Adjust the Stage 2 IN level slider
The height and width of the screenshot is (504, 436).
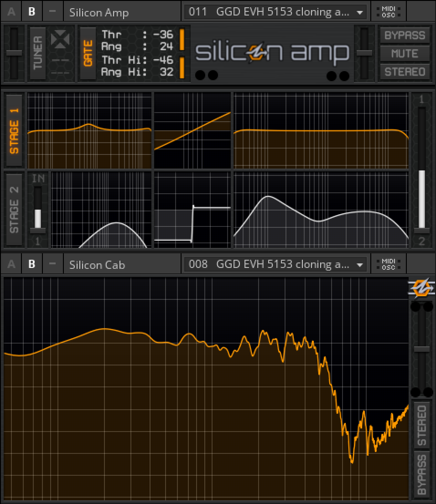[x=38, y=210]
